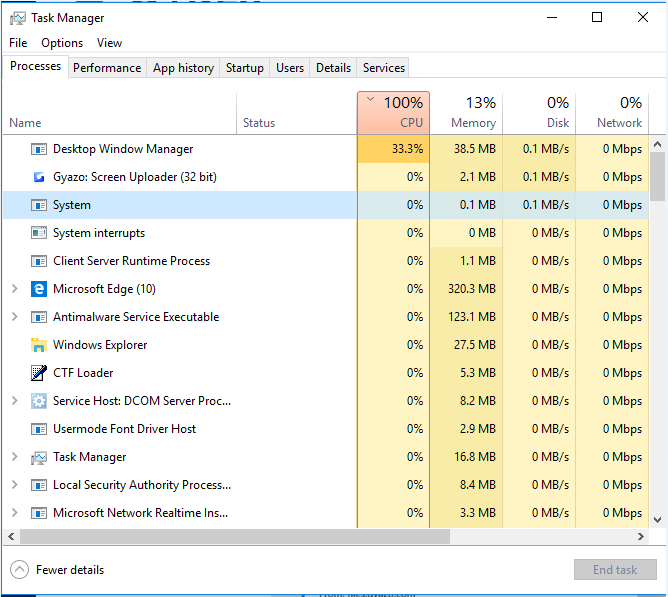668x597 pixels.
Task: Click the 27.5 MB memory value
Action: (475, 345)
